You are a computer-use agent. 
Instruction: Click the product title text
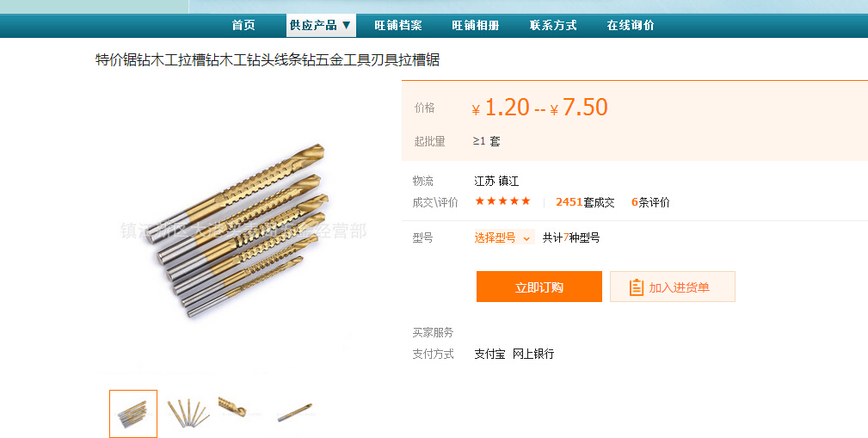[268, 59]
